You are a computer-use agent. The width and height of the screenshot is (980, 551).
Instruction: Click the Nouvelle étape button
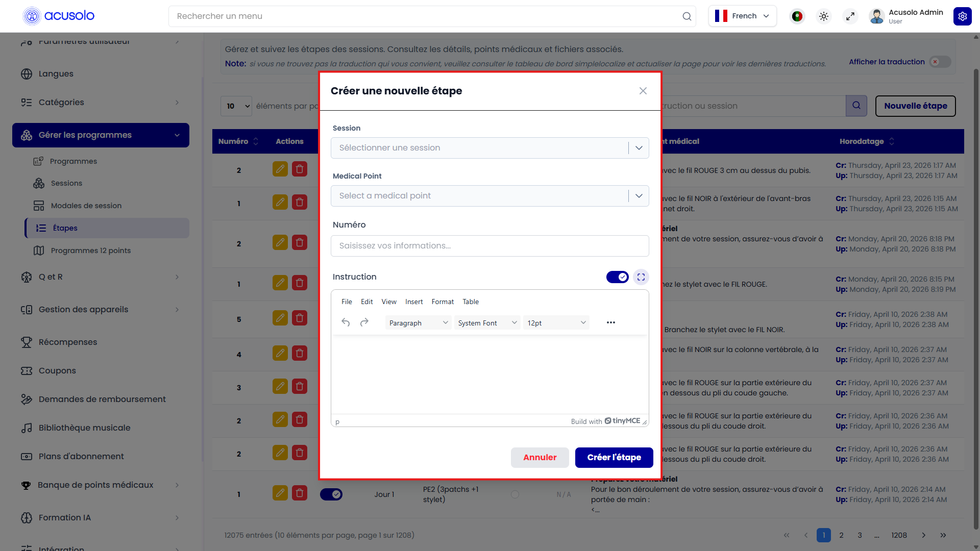click(916, 106)
